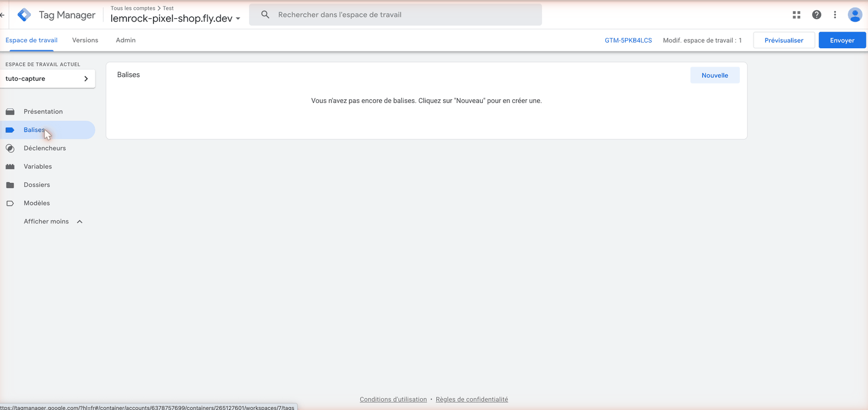This screenshot has height=410, width=868.
Task: Click the back arrow beside the Tag Manager logo
Action: pyautogui.click(x=3, y=15)
